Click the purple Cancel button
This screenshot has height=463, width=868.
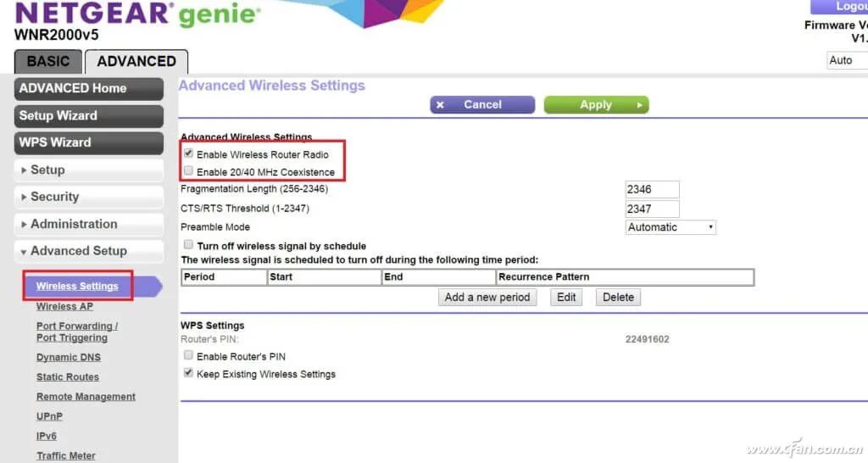click(482, 104)
